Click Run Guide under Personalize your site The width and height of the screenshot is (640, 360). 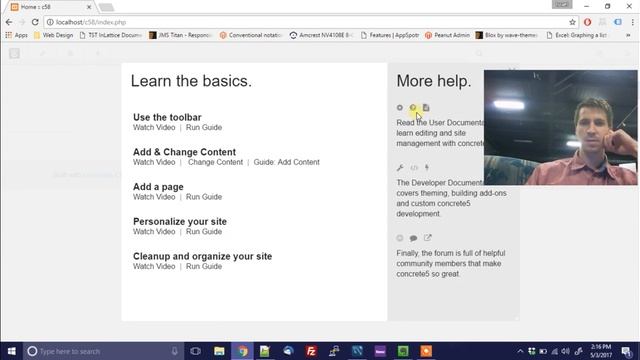pos(204,231)
